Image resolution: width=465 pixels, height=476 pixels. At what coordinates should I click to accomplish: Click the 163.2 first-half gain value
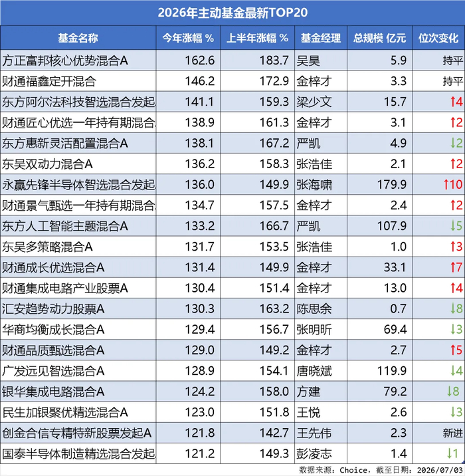coord(274,308)
